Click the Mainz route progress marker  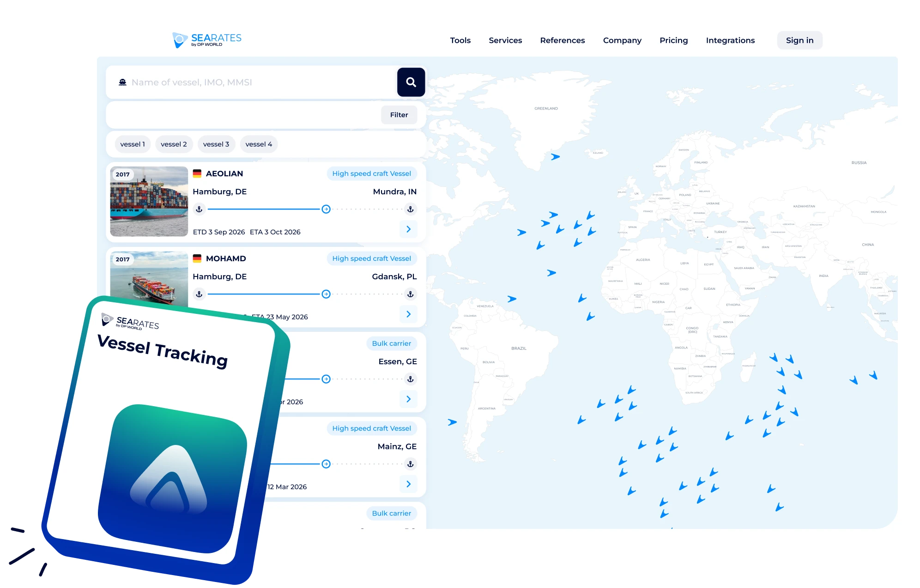pyautogui.click(x=326, y=464)
